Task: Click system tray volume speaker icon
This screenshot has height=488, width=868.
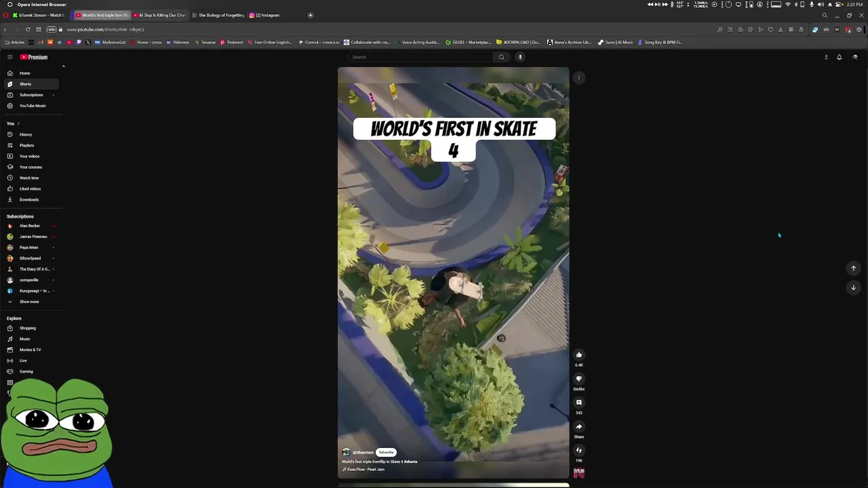Action: click(x=821, y=5)
